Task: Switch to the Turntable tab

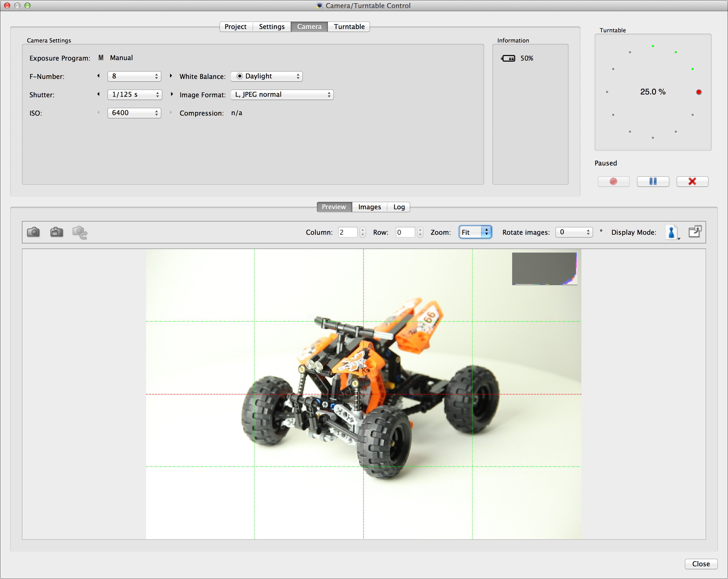Action: pyautogui.click(x=349, y=26)
